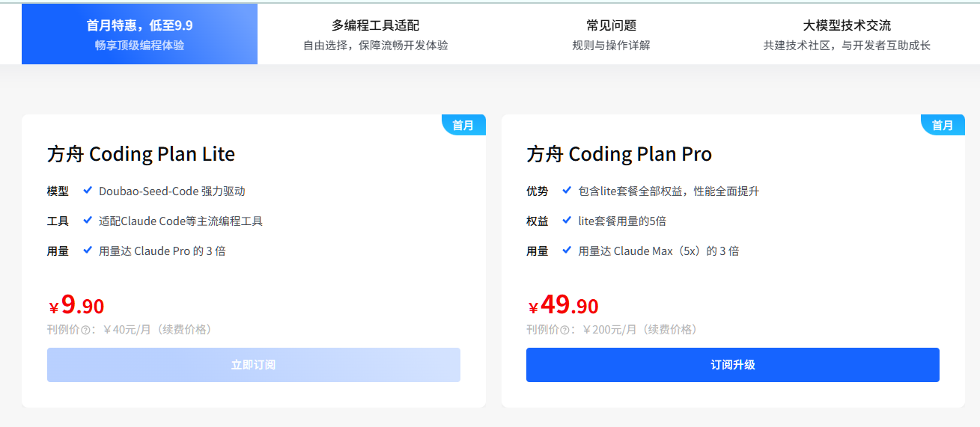This screenshot has width=980, height=427.
Task: Click the 刊例价 help icon in Pro card
Action: [564, 330]
